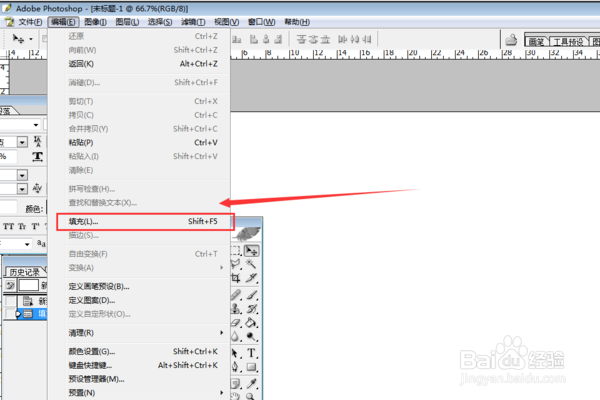Toggle Small Caps Tr style button
The height and width of the screenshot is (400, 600).
coord(22,226)
